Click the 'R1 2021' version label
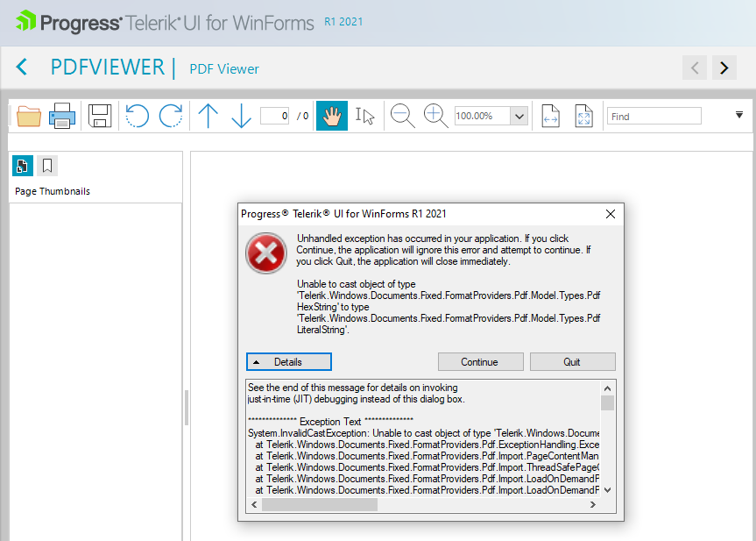756x541 pixels. point(343,22)
